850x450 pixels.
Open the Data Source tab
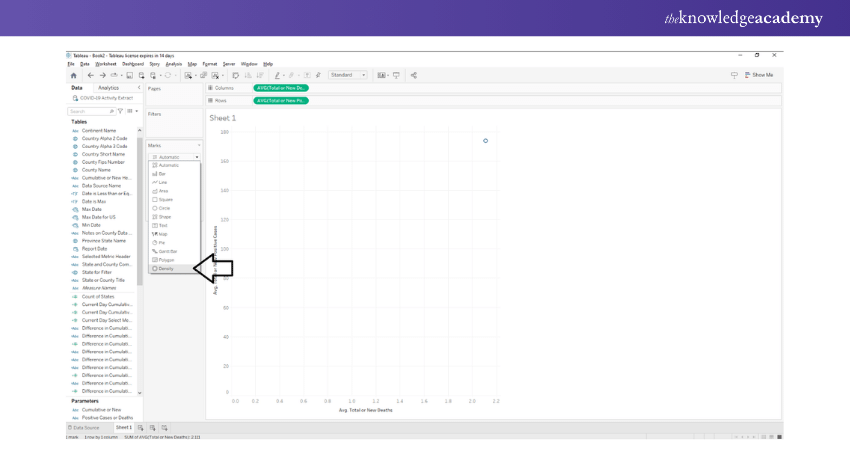pos(86,427)
